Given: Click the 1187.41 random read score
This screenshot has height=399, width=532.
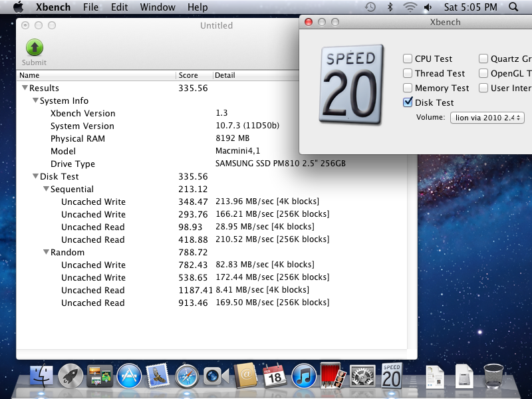Looking at the screenshot, I should (x=196, y=290).
